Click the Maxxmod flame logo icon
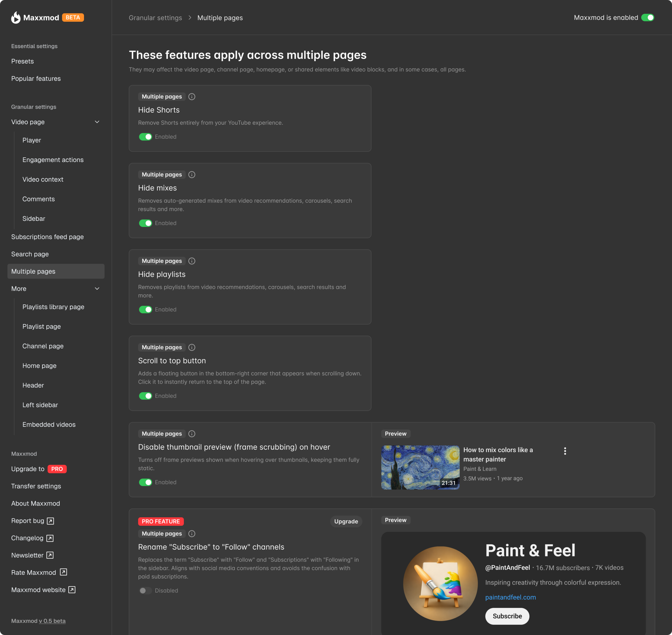 click(15, 18)
